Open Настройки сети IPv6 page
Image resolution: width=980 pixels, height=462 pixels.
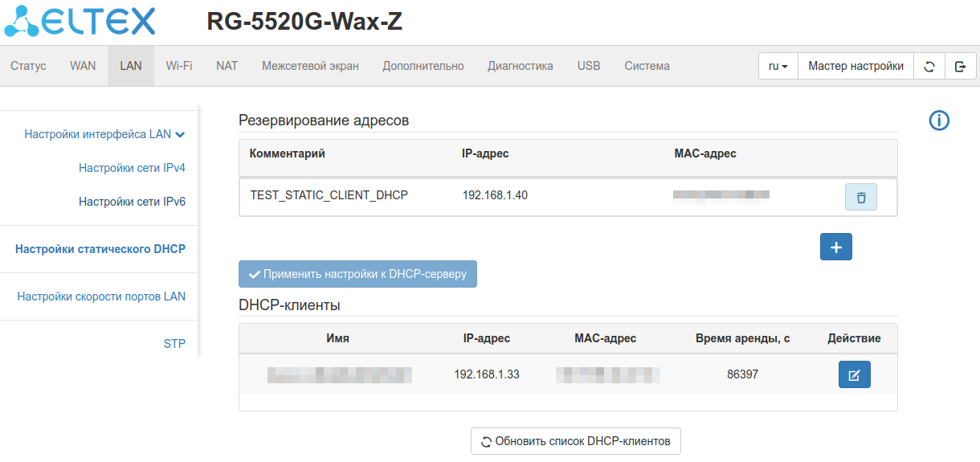click(132, 202)
